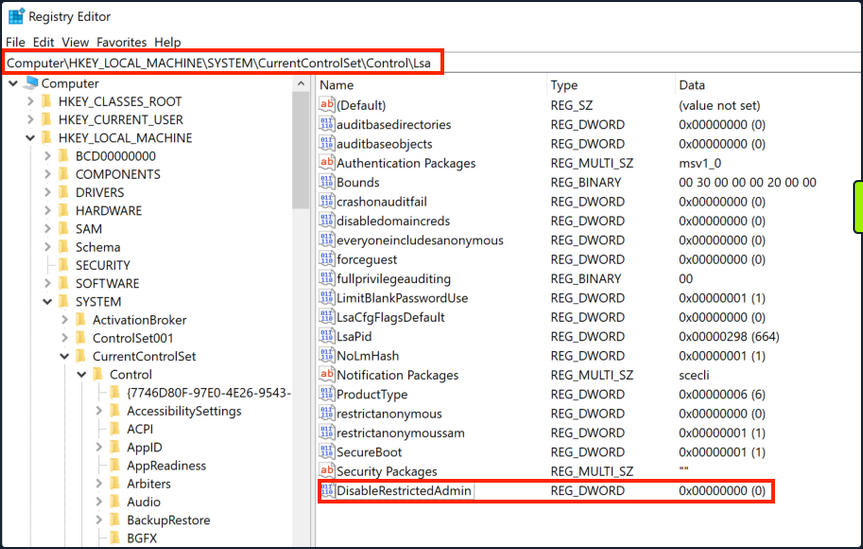The height and width of the screenshot is (549, 863).
Task: Click the LimitBlankPasswordUse DWORD icon
Action: tap(327, 297)
